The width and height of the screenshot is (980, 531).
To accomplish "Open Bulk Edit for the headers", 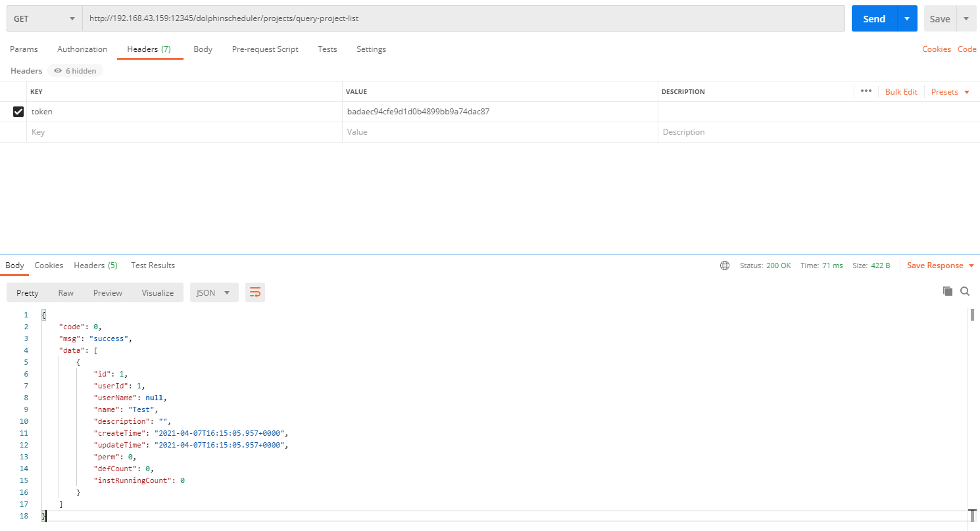I will (x=901, y=91).
